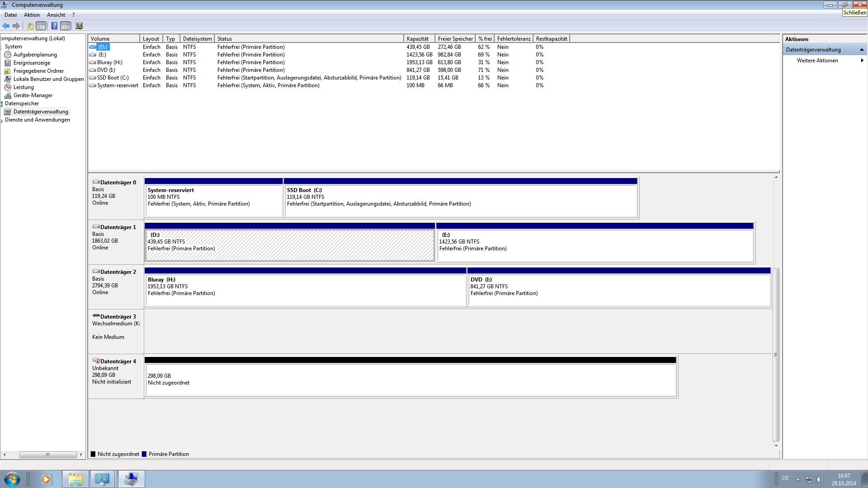The width and height of the screenshot is (868, 488).
Task: Open the Help question mark icon
Action: pos(54,26)
